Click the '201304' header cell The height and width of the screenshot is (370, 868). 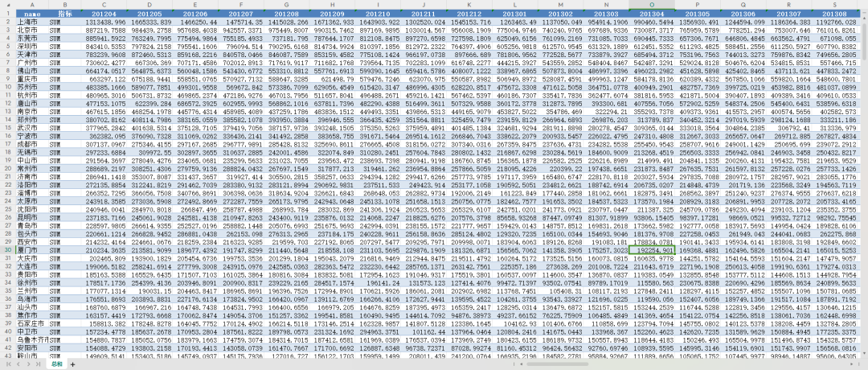pyautogui.click(x=652, y=13)
